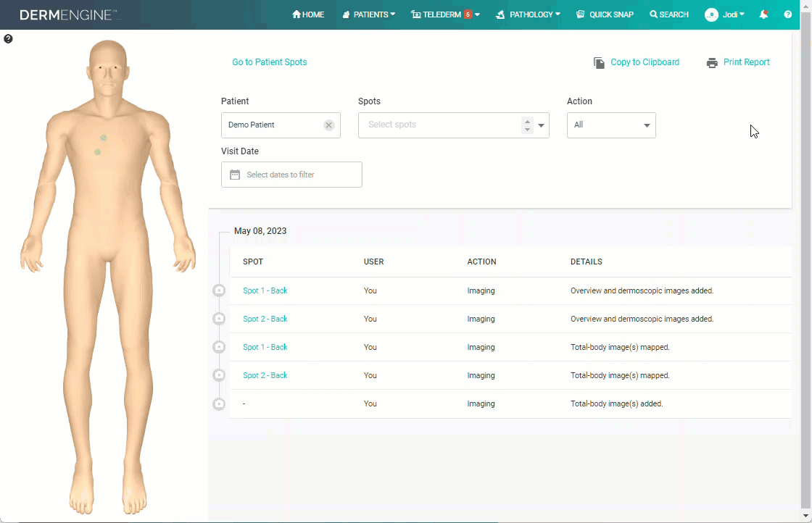Image resolution: width=812 pixels, height=523 pixels.
Task: Click upper green spot on body model
Action: [104, 138]
